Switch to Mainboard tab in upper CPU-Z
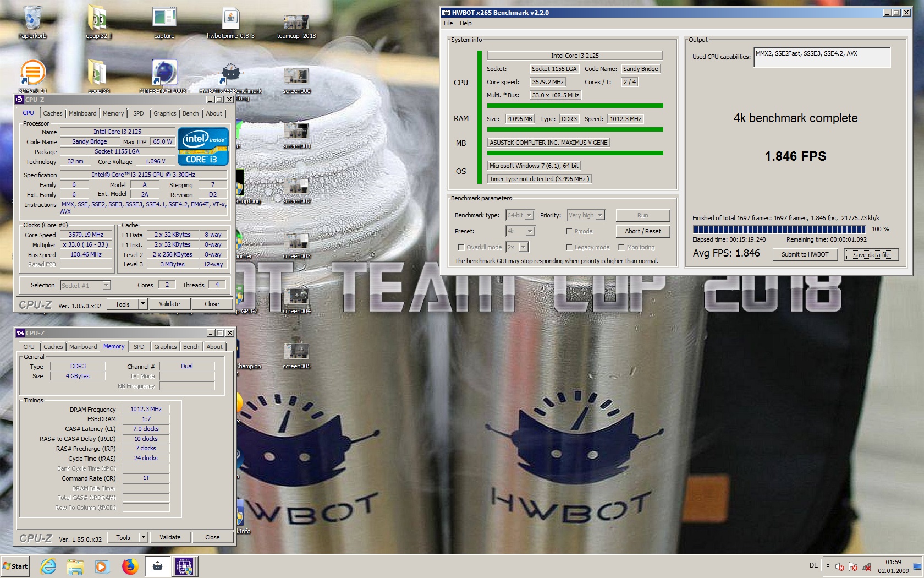 82,113
